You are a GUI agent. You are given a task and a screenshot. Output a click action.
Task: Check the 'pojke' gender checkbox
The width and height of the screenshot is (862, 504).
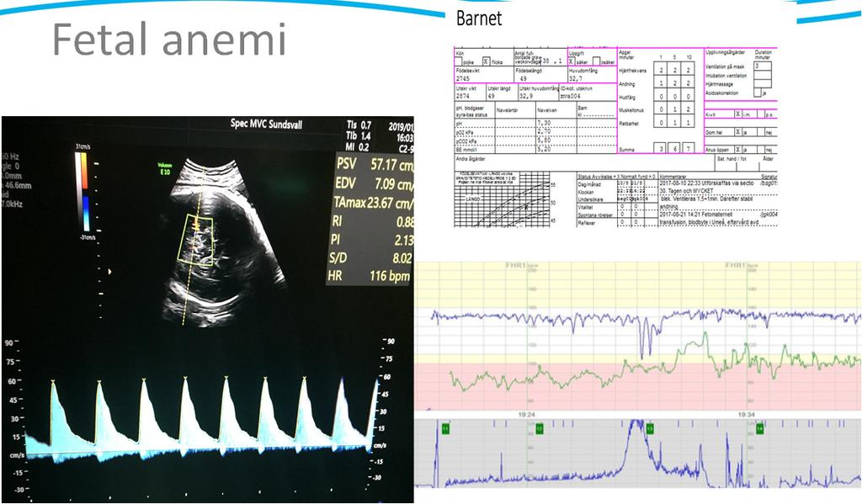click(458, 61)
